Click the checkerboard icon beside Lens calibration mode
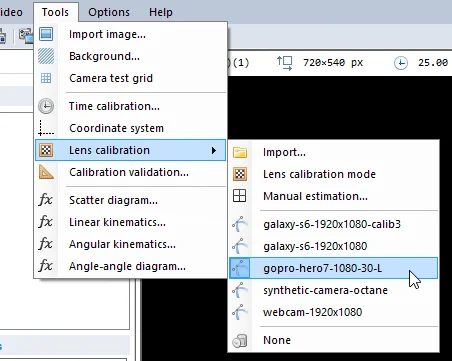 coord(240,174)
